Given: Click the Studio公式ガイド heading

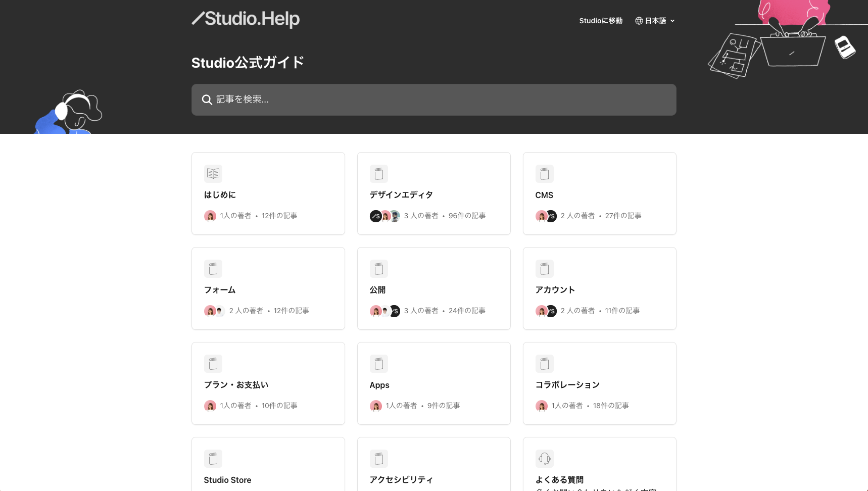Looking at the screenshot, I should tap(248, 63).
